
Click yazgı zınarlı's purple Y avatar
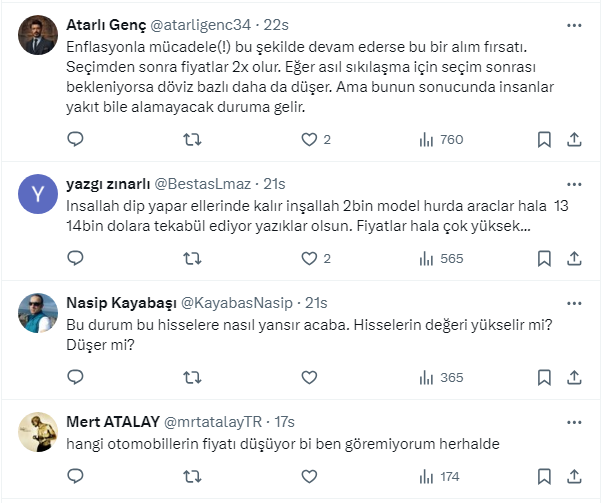tap(38, 194)
